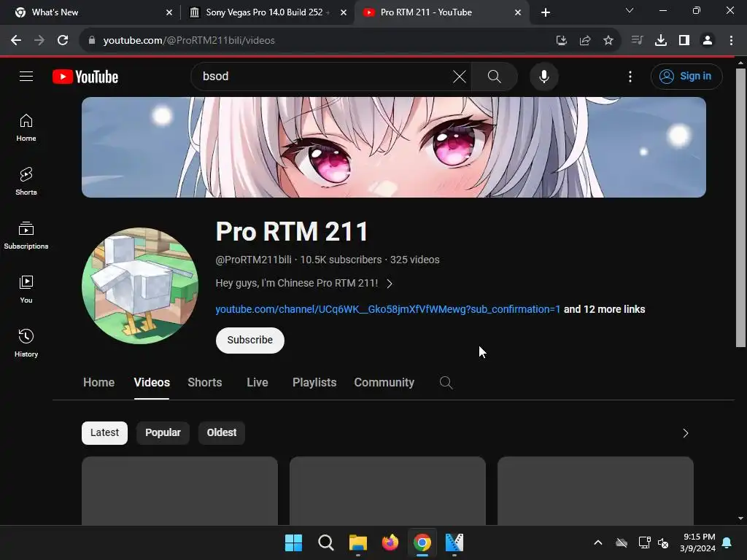
Task: Switch to the channel Videos tab
Action: tap(152, 382)
